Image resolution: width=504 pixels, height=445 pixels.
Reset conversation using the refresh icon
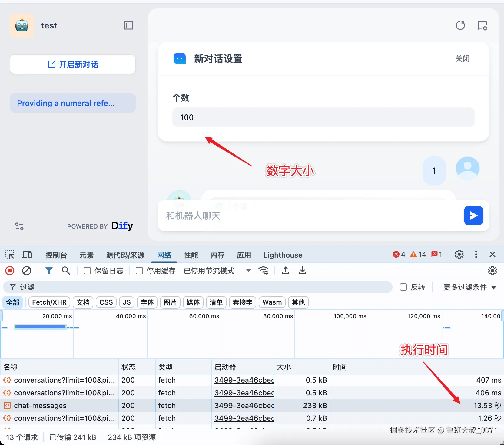tap(460, 25)
